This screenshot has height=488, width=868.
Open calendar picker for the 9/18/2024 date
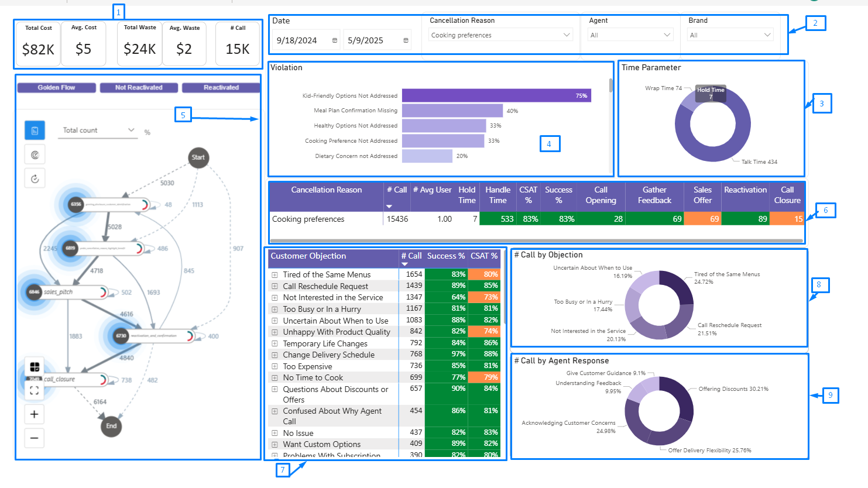pos(334,40)
